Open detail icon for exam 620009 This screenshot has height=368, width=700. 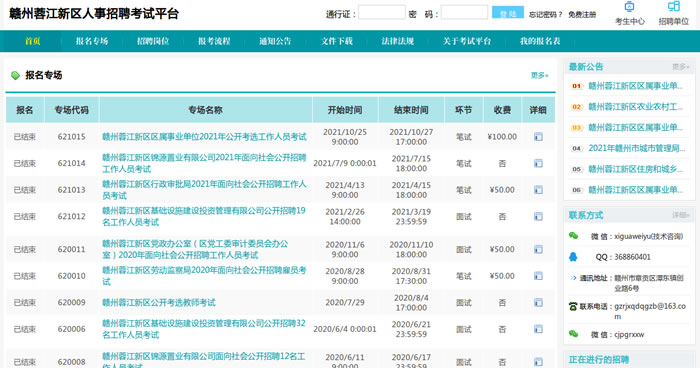pyautogui.click(x=538, y=303)
